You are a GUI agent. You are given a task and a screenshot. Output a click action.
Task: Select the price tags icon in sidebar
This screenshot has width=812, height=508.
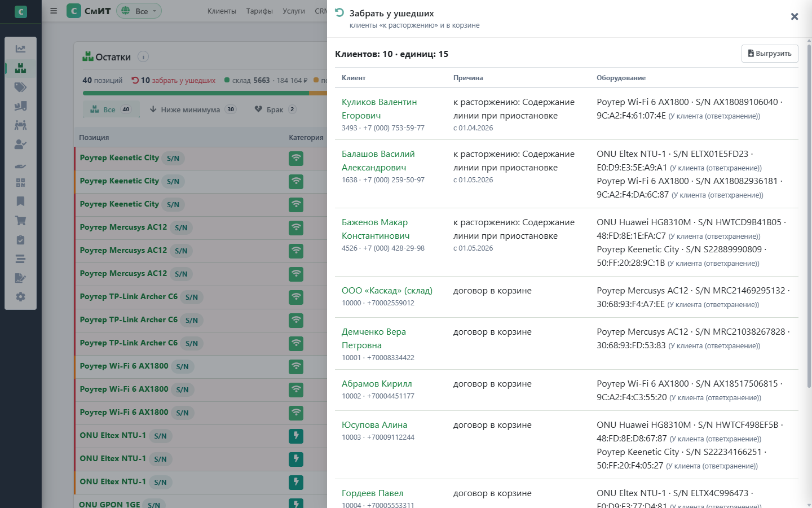pos(20,87)
